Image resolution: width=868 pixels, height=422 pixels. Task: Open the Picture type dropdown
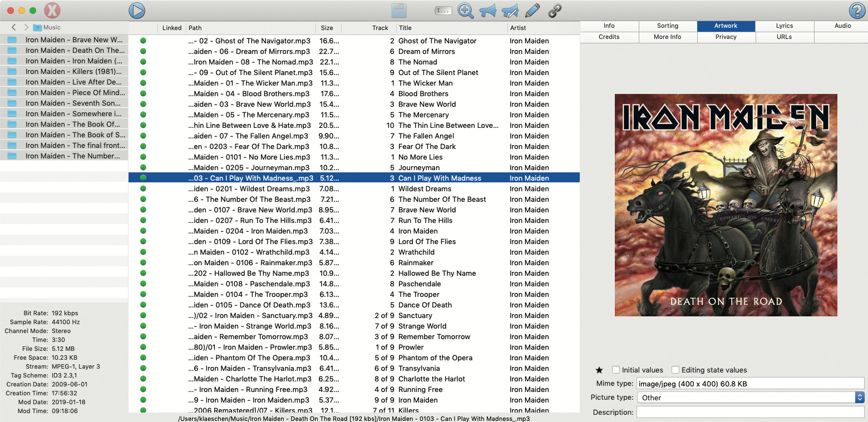(751, 398)
